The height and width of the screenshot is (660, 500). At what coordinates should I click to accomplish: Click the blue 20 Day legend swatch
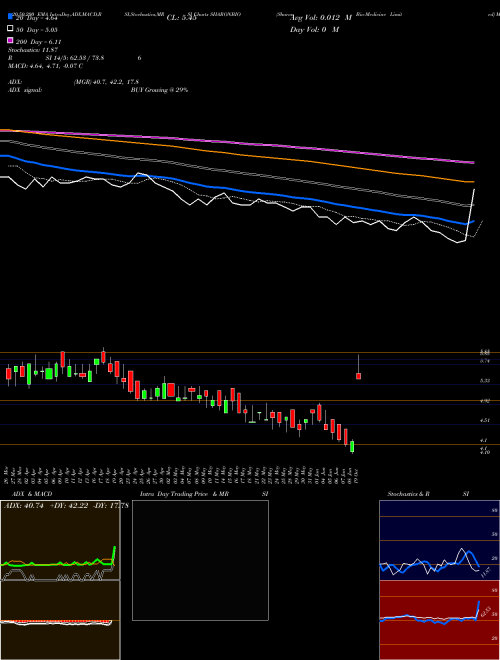[x=10, y=17]
